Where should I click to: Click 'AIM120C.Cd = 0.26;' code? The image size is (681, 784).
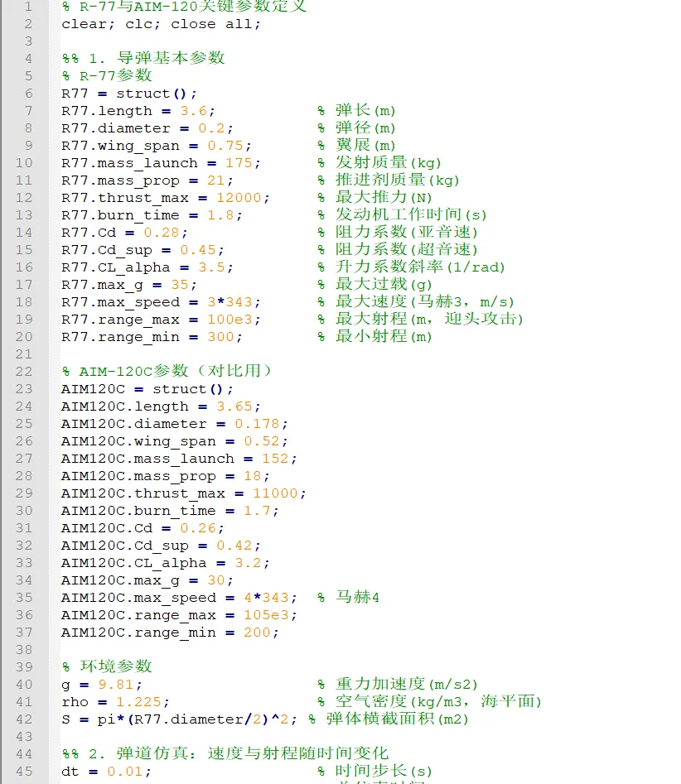142,528
